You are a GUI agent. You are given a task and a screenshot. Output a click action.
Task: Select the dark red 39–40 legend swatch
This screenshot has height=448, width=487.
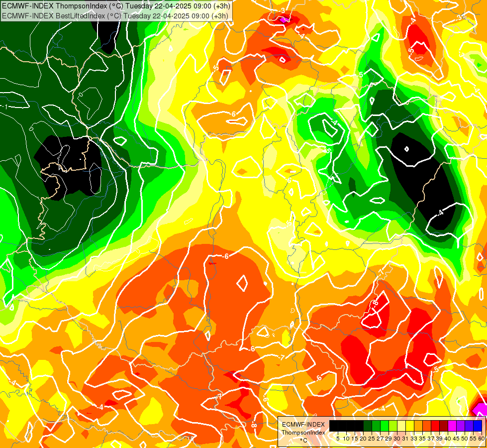coord(444,426)
